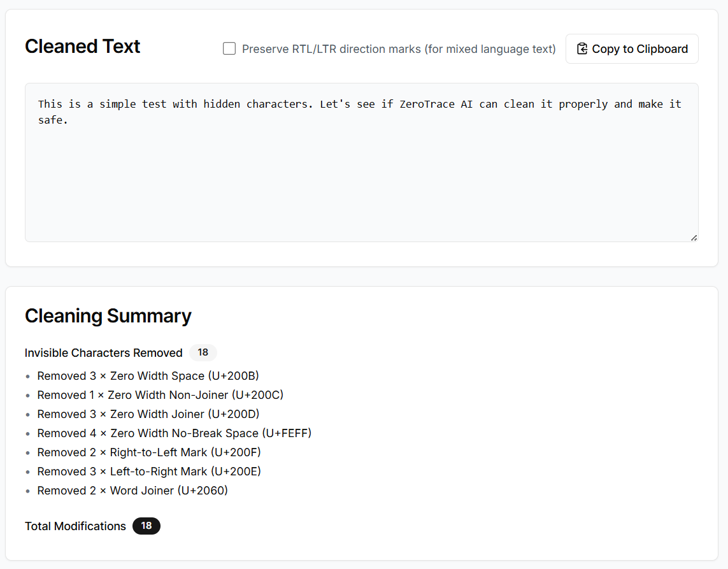The width and height of the screenshot is (728, 569).
Task: Select the Zero Width Space (U+200B) entry
Action: click(148, 376)
